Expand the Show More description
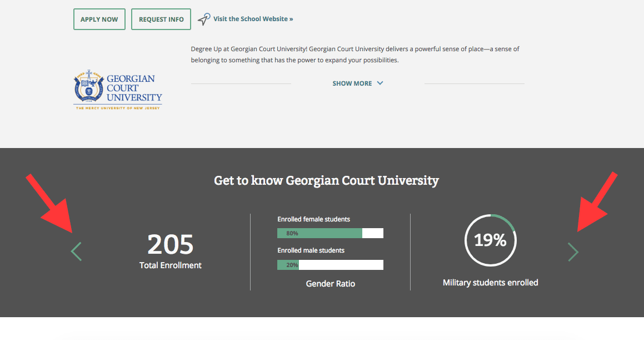The height and width of the screenshot is (340, 644). [x=358, y=83]
